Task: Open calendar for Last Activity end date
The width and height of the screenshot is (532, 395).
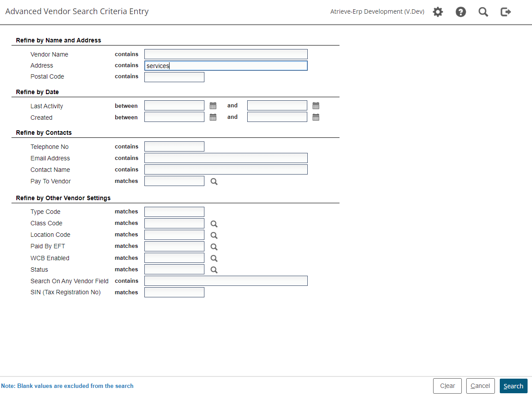Action: click(316, 106)
